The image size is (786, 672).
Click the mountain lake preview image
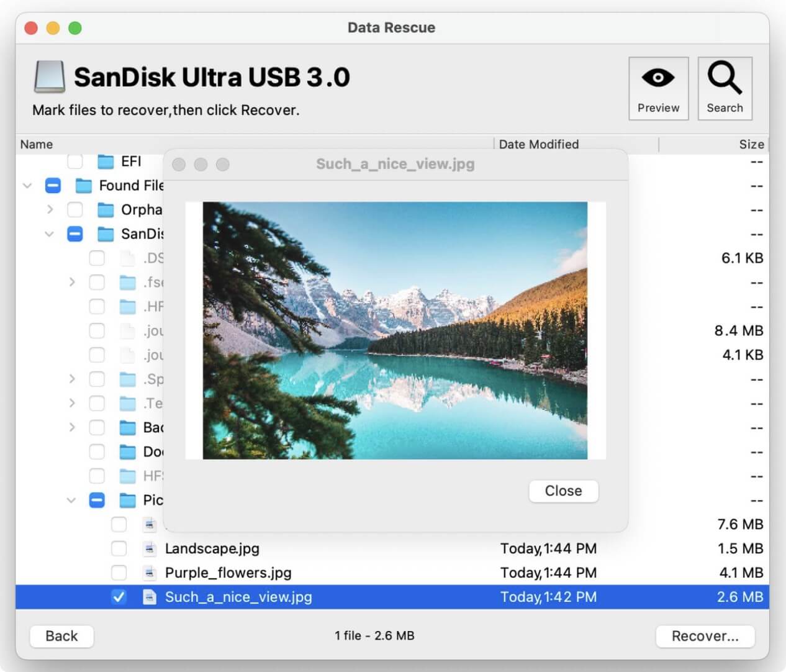[395, 330]
